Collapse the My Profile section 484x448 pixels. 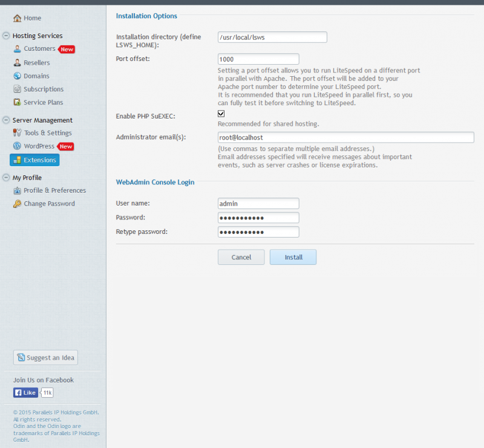[6, 178]
